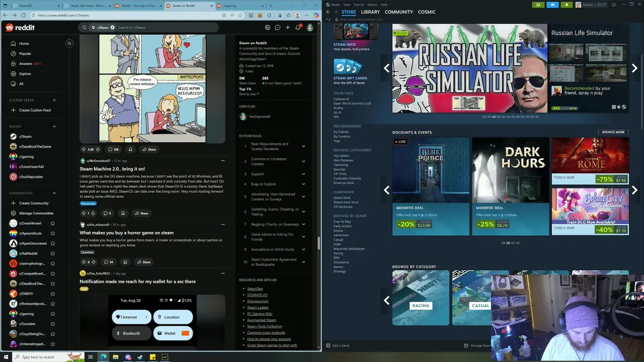644x362 pixels.
Task: Toggle favorite star for r/2meirl4meirl
Action: (53, 223)
